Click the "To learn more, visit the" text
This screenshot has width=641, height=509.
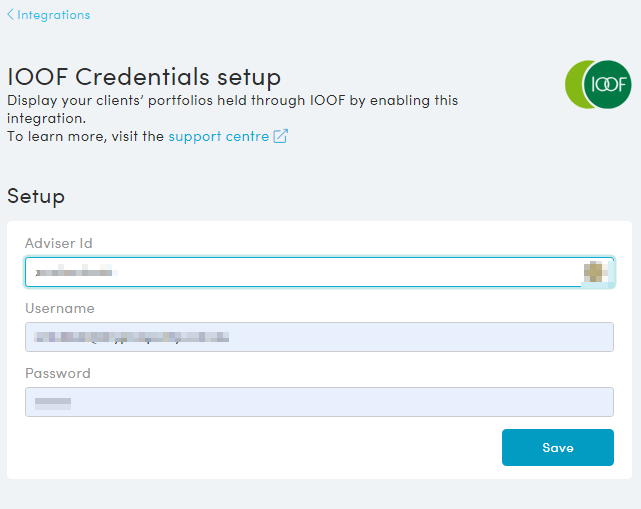coord(85,136)
